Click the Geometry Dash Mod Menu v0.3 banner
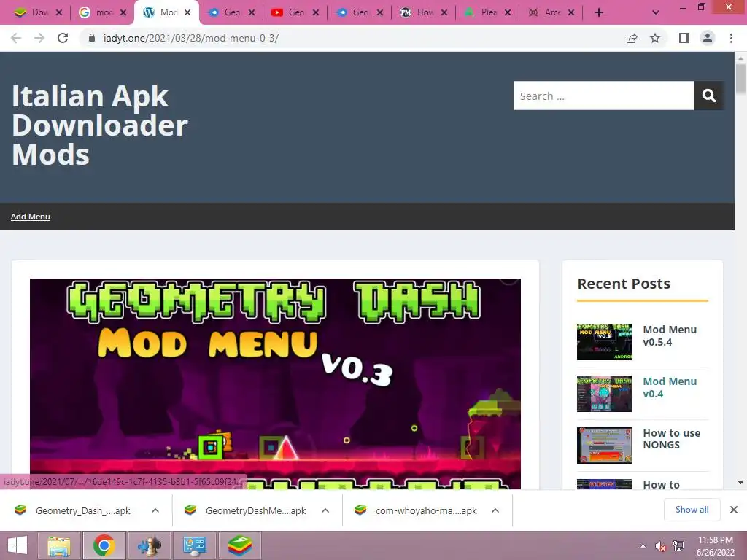The height and width of the screenshot is (560, 747). [x=275, y=384]
